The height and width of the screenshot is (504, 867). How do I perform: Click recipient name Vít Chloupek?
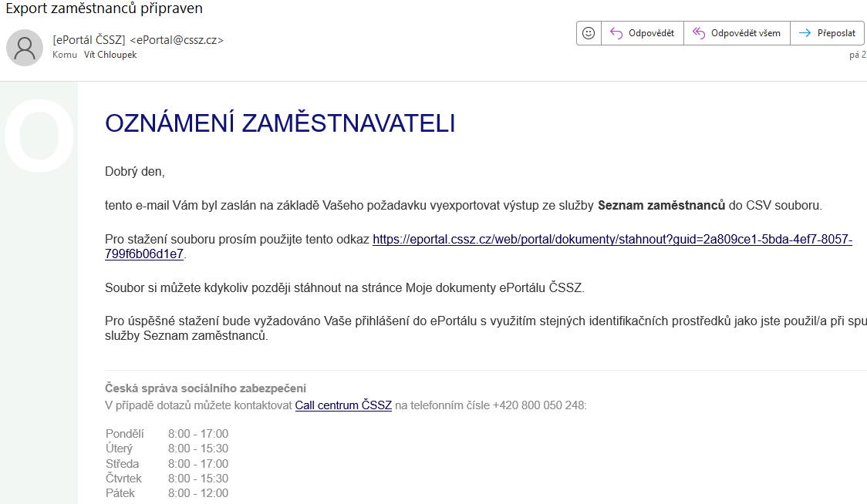110,55
